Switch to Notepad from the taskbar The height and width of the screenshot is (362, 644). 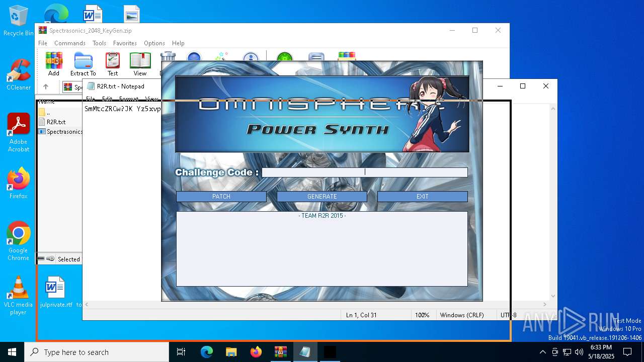tap(305, 352)
